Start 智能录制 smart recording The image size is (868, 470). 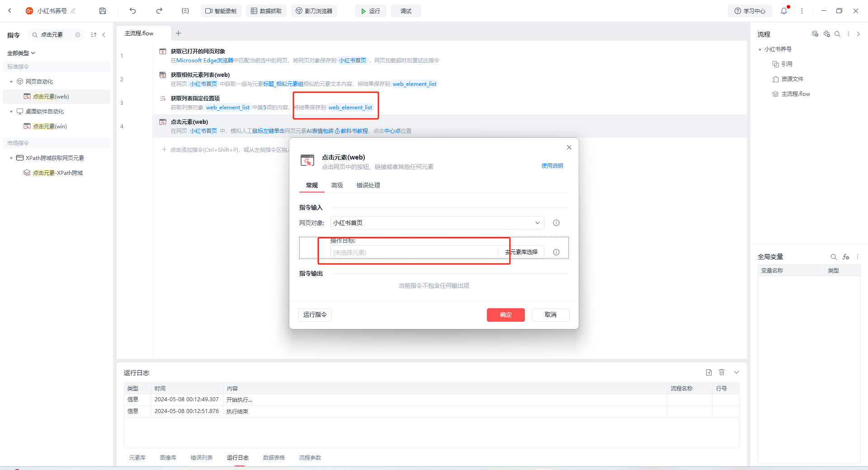(221, 11)
